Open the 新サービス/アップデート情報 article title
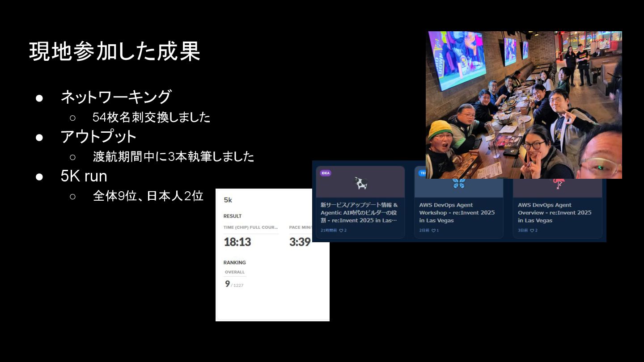Screen dimensions: 644x362 pos(359,213)
